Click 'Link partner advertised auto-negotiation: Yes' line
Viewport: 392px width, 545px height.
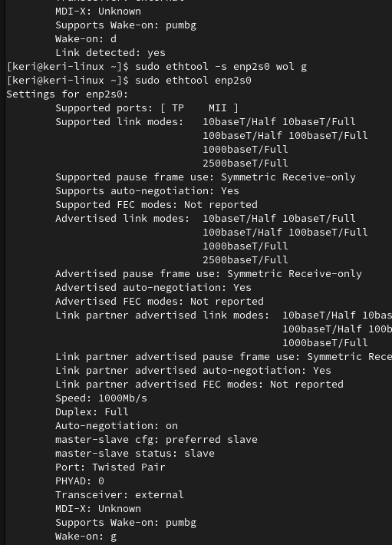click(193, 371)
